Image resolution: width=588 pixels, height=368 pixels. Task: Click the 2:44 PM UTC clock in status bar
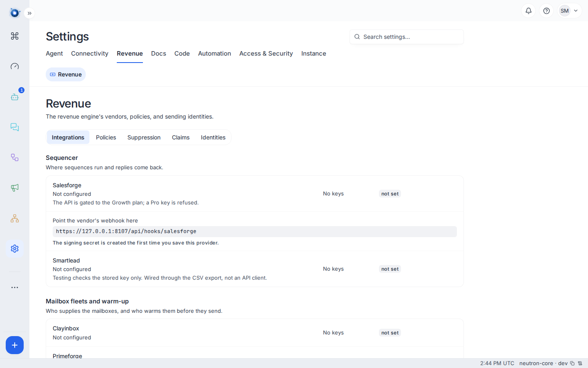[x=497, y=363]
